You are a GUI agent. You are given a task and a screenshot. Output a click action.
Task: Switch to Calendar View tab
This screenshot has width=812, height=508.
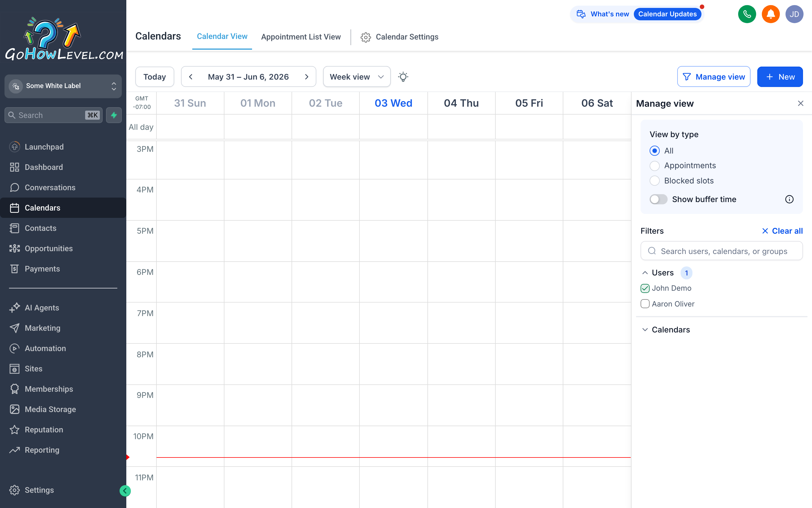[222, 36]
